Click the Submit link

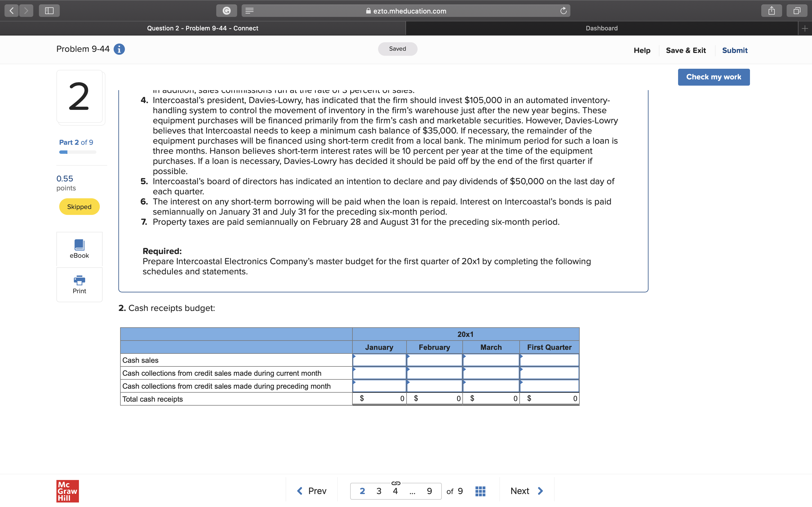[x=734, y=50]
